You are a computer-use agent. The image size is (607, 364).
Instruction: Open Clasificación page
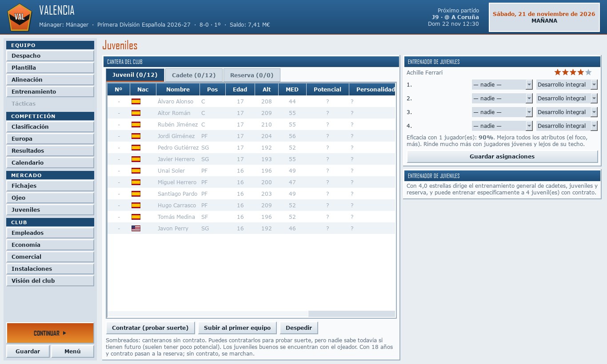coord(50,127)
